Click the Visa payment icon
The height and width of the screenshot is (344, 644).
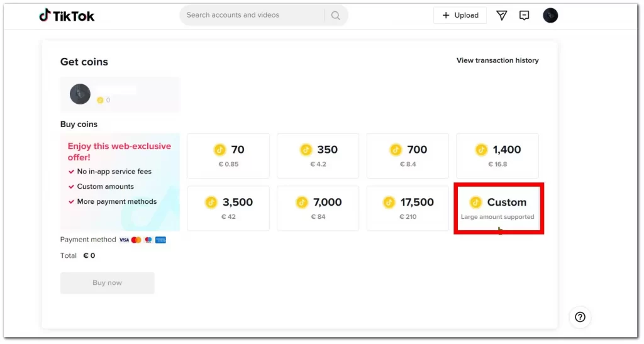[x=124, y=240]
